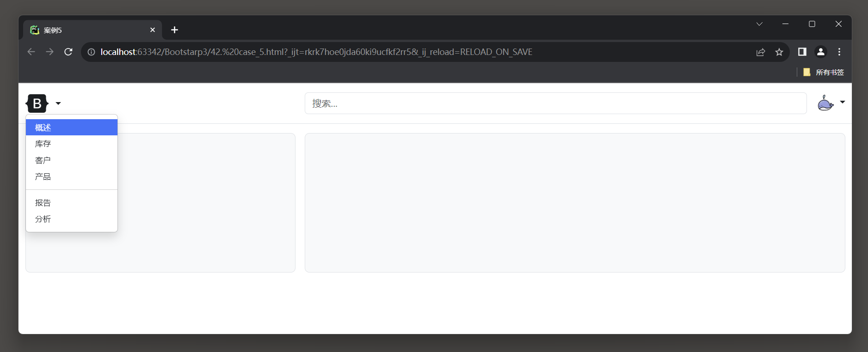The image size is (868, 352).
Task: Open the tab search chevron
Action: pyautogui.click(x=759, y=24)
